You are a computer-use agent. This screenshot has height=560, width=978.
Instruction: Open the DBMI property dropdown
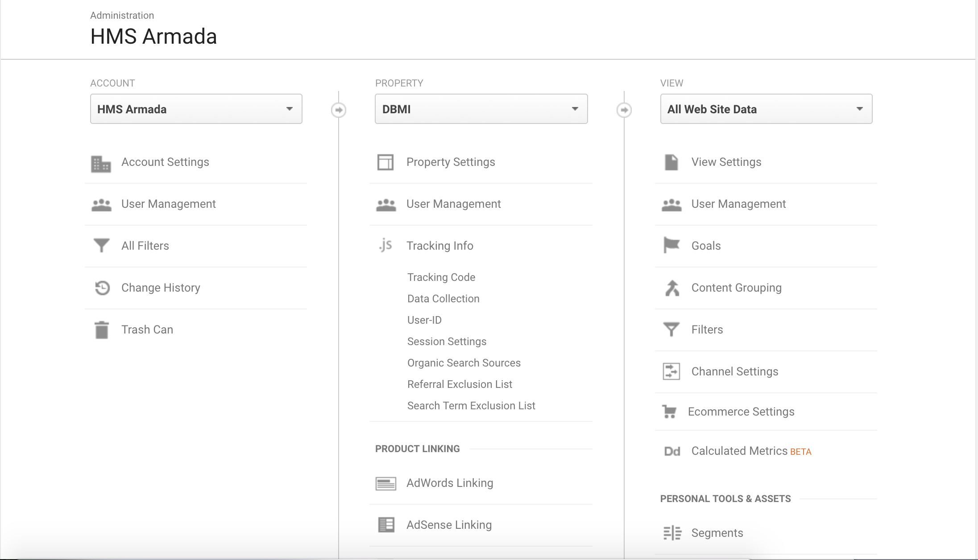pyautogui.click(x=481, y=109)
